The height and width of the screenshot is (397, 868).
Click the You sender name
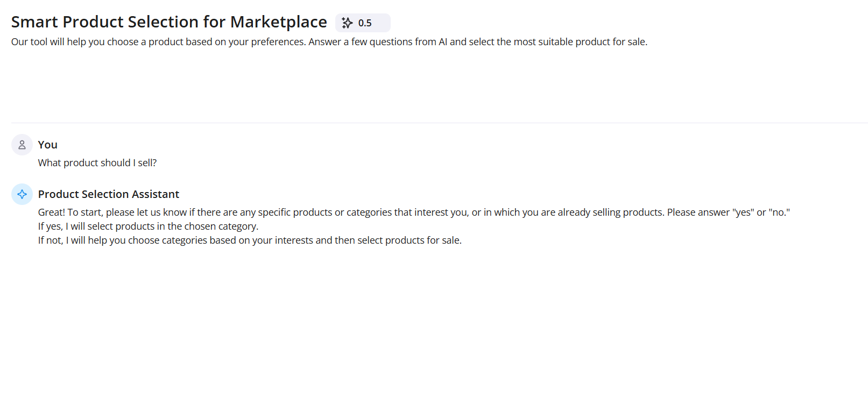pyautogui.click(x=47, y=145)
